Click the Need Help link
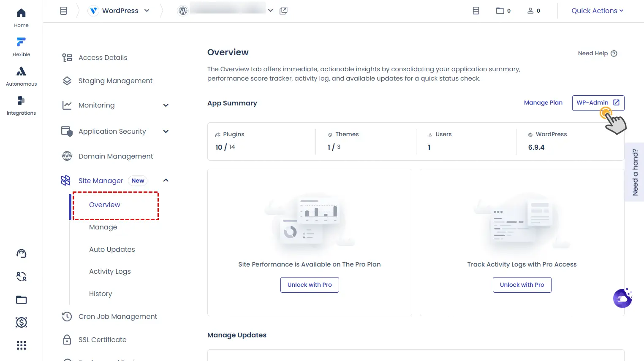The image size is (644, 361). 597,54
